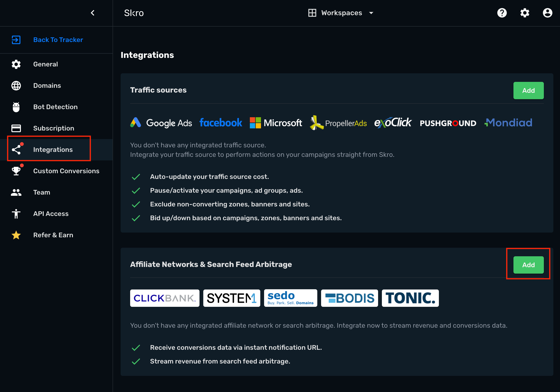560x392 pixels.
Task: Click the Sedo logo tile
Action: pyautogui.click(x=290, y=298)
